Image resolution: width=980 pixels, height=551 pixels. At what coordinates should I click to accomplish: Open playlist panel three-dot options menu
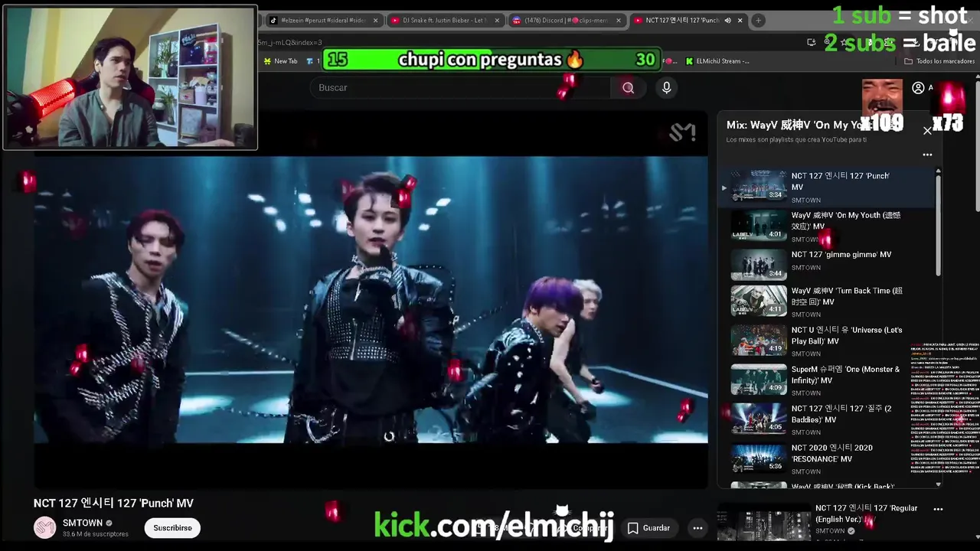927,155
